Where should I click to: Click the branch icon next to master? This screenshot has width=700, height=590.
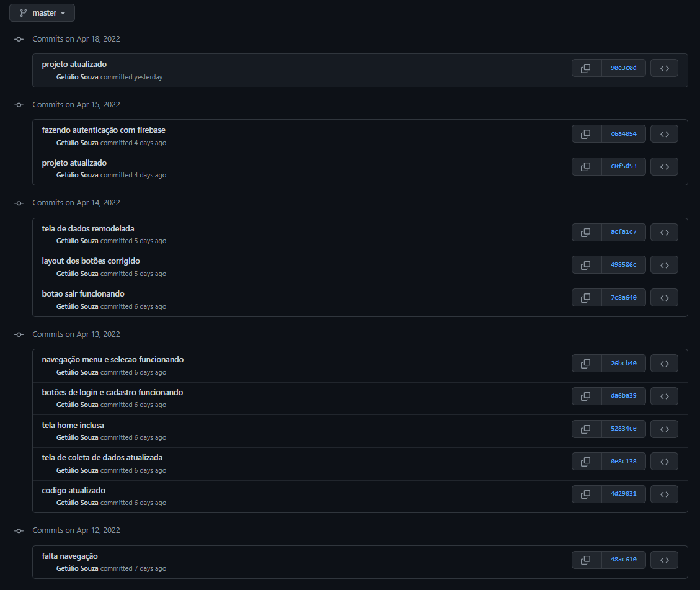pos(23,12)
